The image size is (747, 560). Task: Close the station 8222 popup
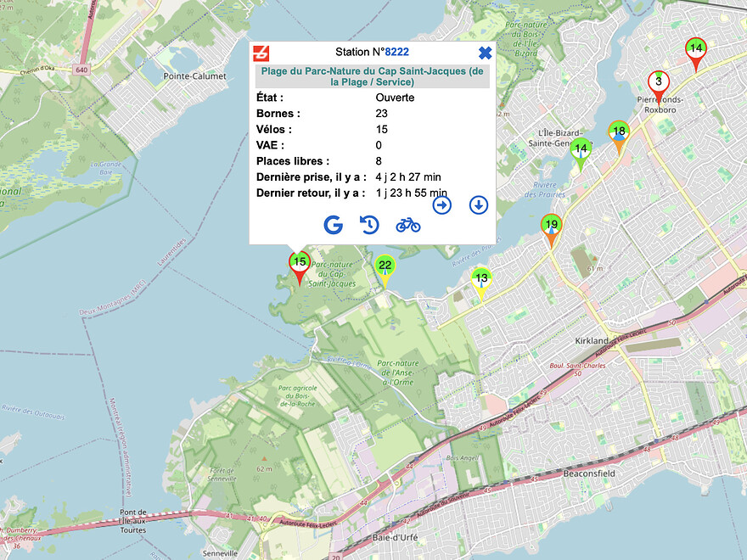(485, 53)
